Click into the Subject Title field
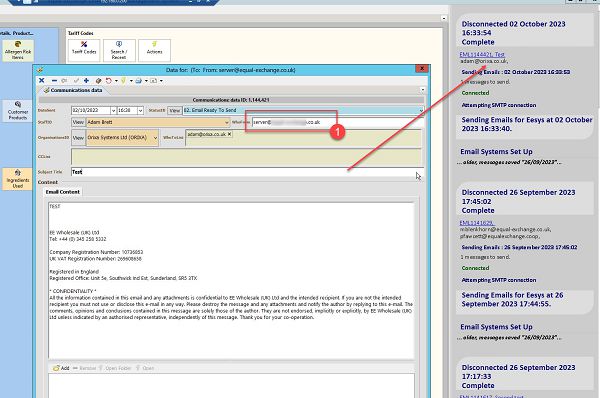The height and width of the screenshot is (398, 600). coord(247,172)
